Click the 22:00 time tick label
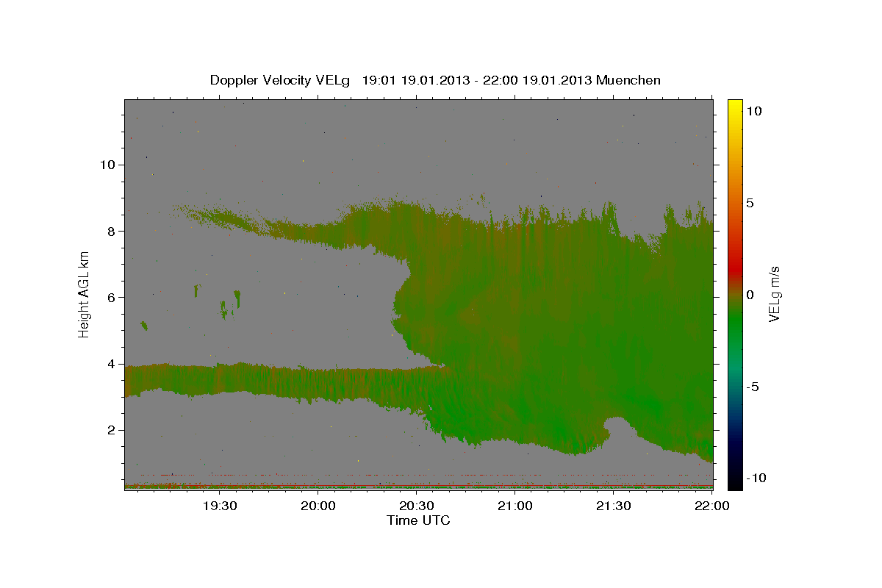Screen dimensions: 882x588 coord(711,506)
